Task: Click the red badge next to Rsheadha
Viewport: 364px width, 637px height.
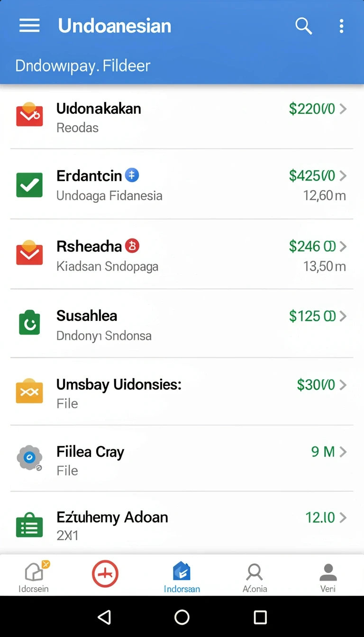Action: (x=132, y=246)
